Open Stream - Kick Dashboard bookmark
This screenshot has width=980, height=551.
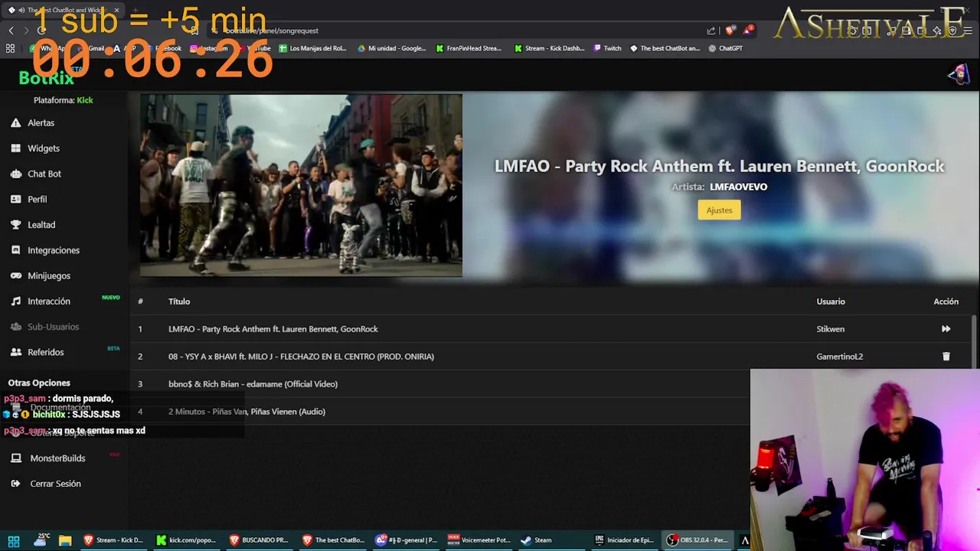[550, 48]
